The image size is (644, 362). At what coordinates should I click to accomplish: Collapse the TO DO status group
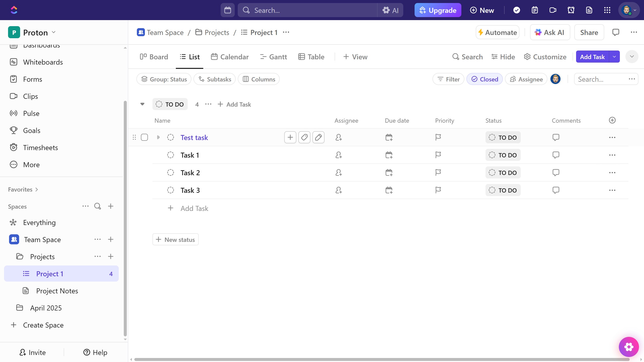[x=142, y=104]
